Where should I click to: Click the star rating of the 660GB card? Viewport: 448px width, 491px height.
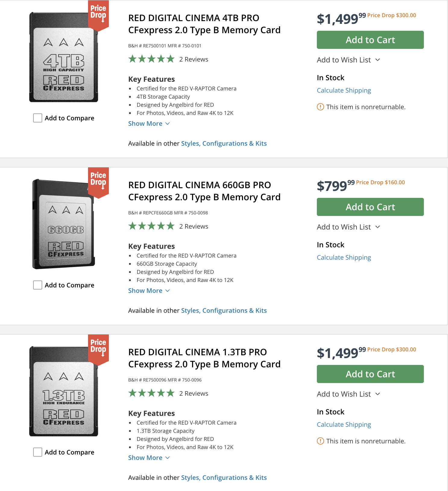click(x=151, y=226)
